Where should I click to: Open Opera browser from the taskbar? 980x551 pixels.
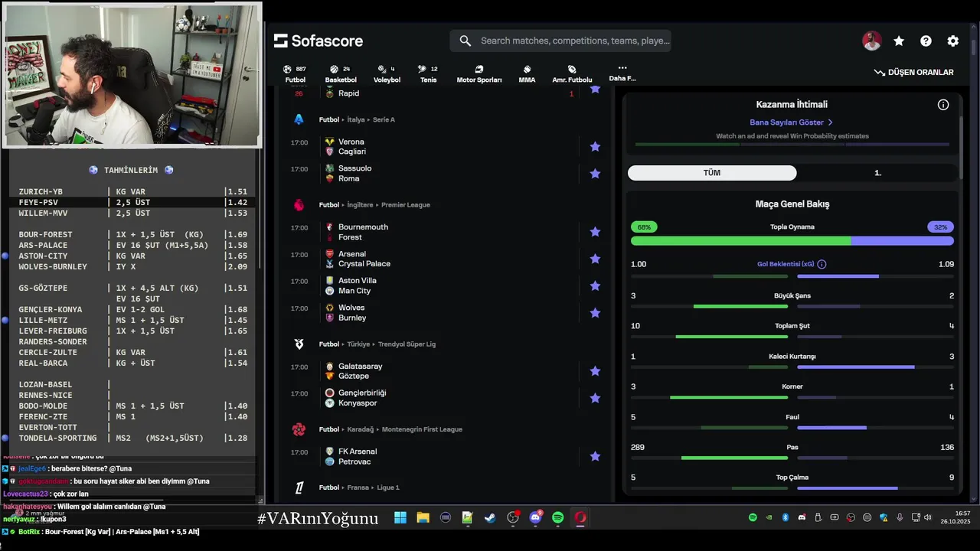tap(580, 518)
